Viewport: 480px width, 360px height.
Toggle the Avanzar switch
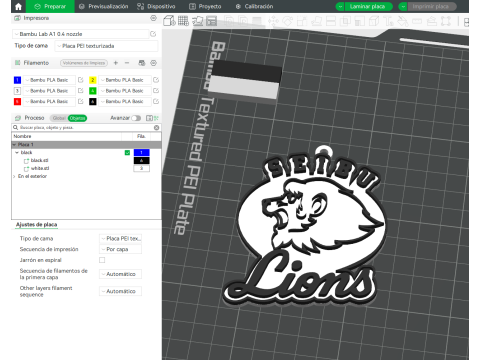click(136, 118)
